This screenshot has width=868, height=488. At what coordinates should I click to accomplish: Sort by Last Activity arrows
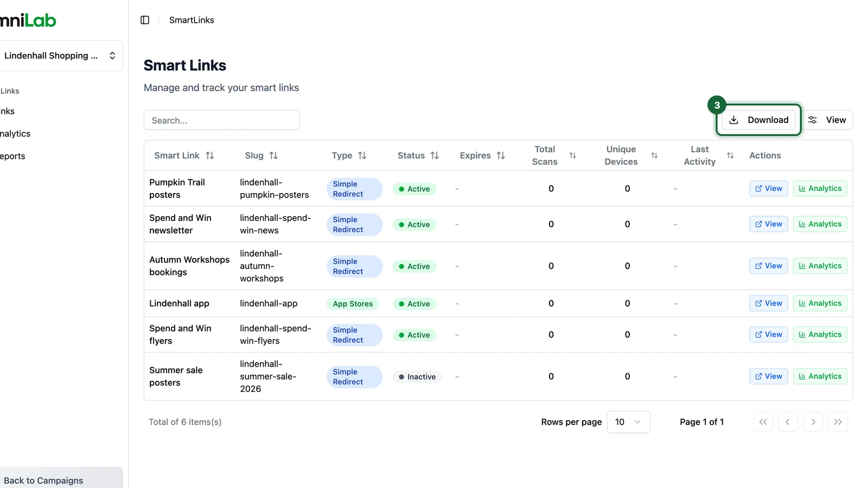point(730,156)
